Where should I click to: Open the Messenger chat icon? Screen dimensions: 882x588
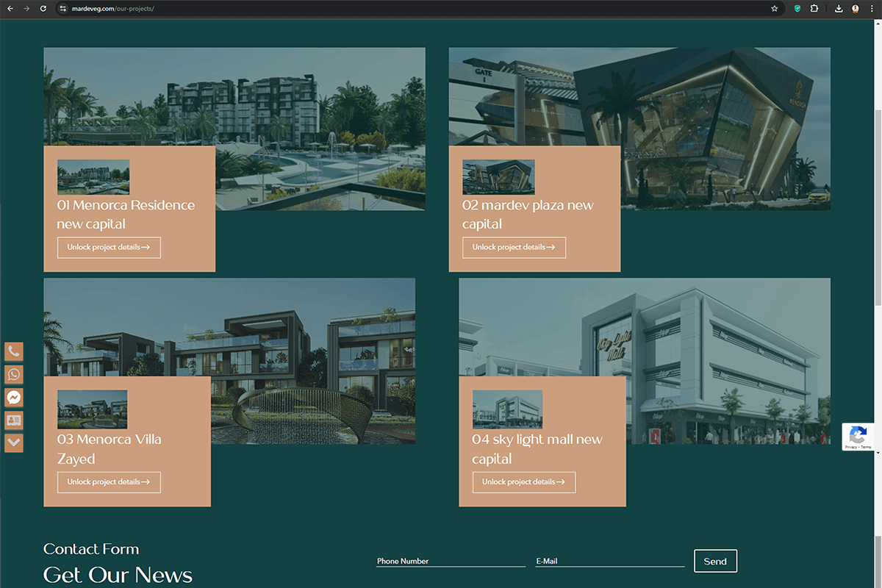14,398
